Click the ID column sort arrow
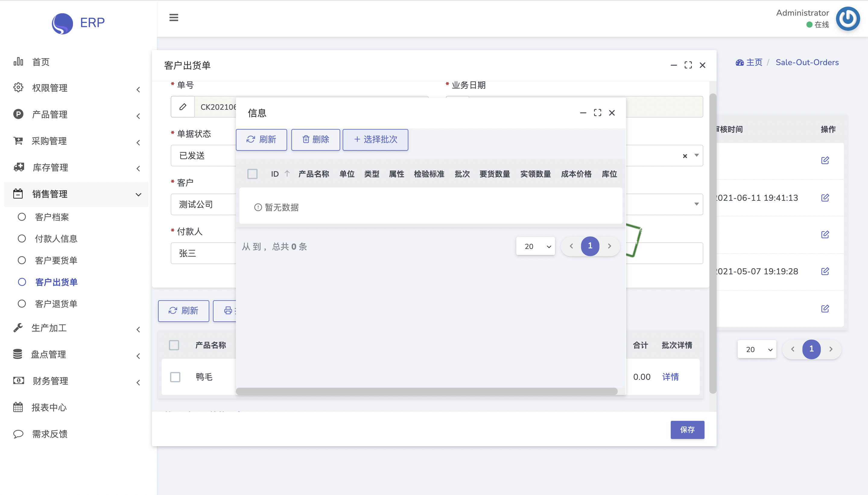Viewport: 868px width, 495px height. tap(287, 174)
